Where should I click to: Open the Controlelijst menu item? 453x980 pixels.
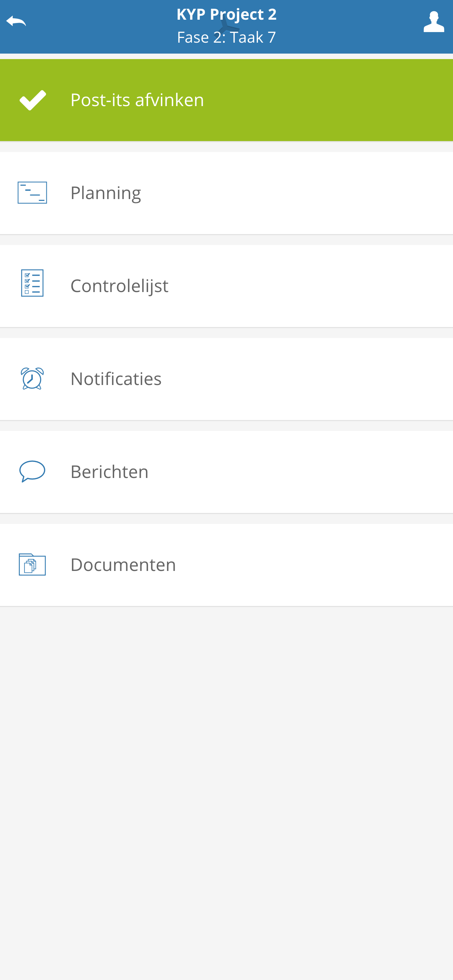pos(119,286)
